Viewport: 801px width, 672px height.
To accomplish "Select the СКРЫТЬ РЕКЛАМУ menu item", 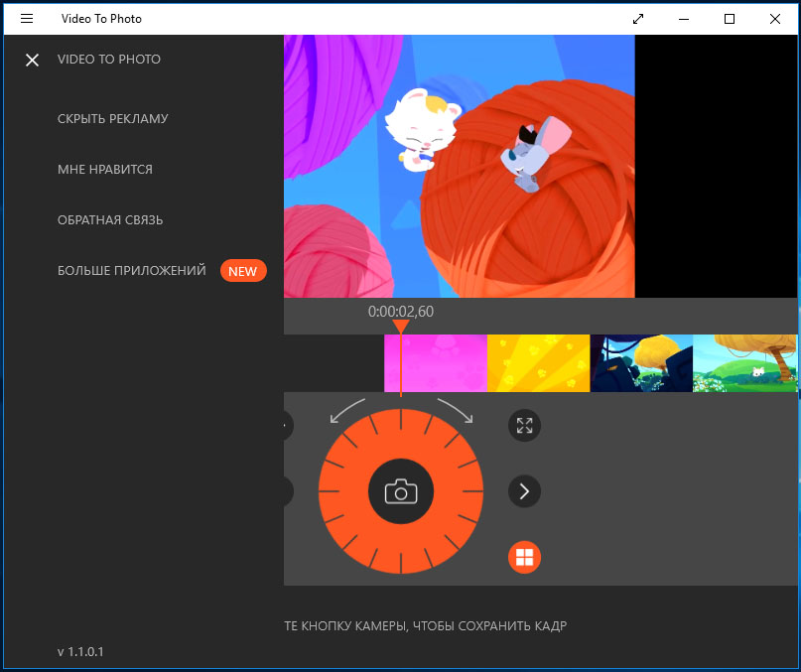I will (x=113, y=118).
